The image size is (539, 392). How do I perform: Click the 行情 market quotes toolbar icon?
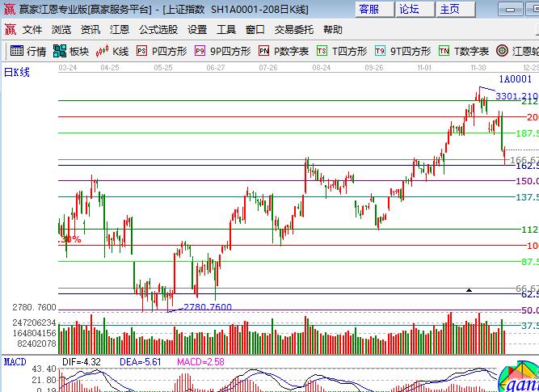[x=27, y=51]
